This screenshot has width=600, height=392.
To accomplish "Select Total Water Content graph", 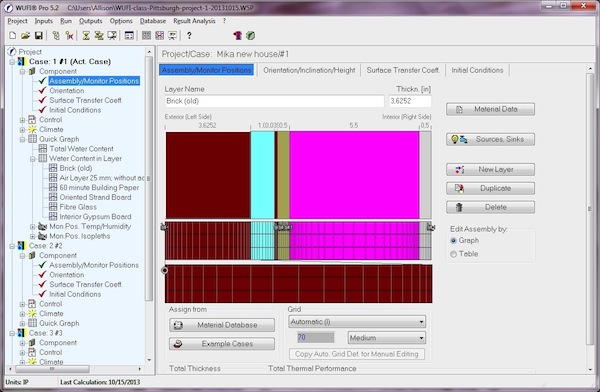I will pos(81,149).
